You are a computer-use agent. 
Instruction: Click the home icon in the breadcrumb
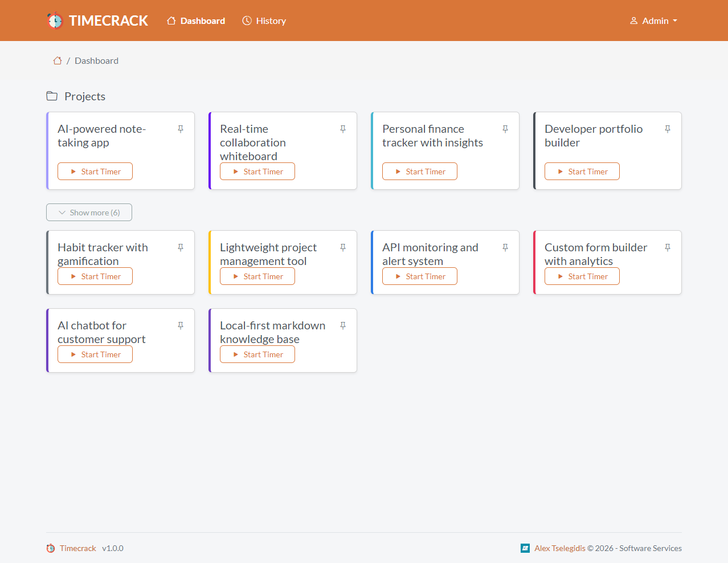point(57,60)
